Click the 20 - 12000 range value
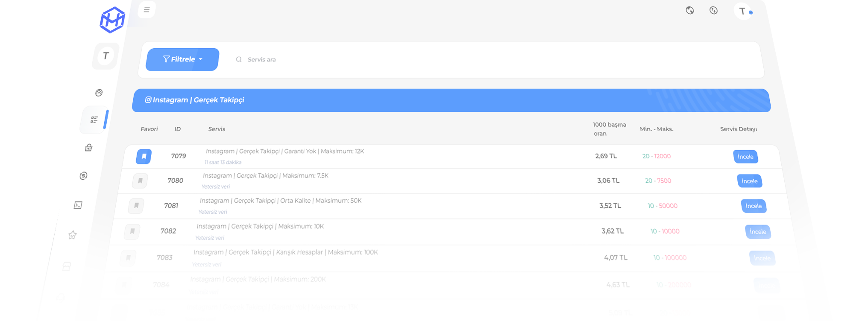Image resolution: width=868 pixels, height=321 pixels. (657, 156)
